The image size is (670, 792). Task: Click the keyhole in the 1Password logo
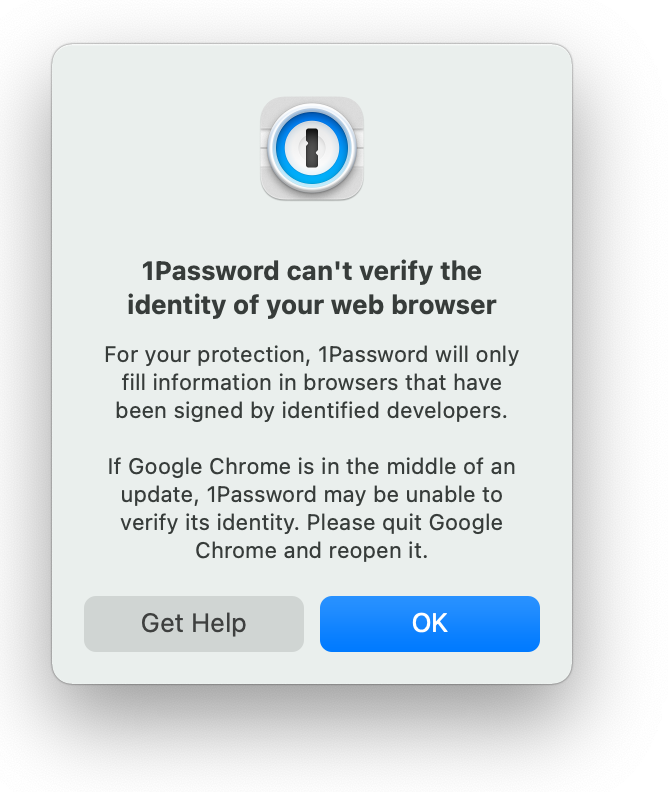(x=312, y=148)
